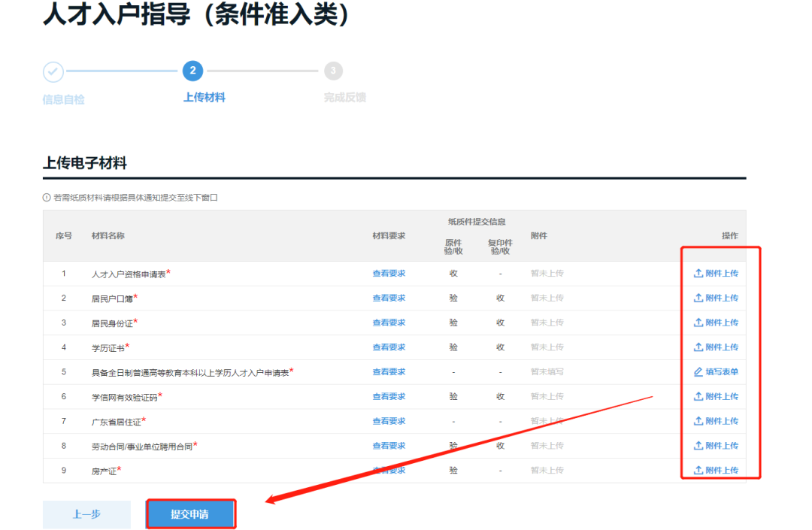Upload attachment for 学历证书 row
812x530 pixels.
coord(716,347)
